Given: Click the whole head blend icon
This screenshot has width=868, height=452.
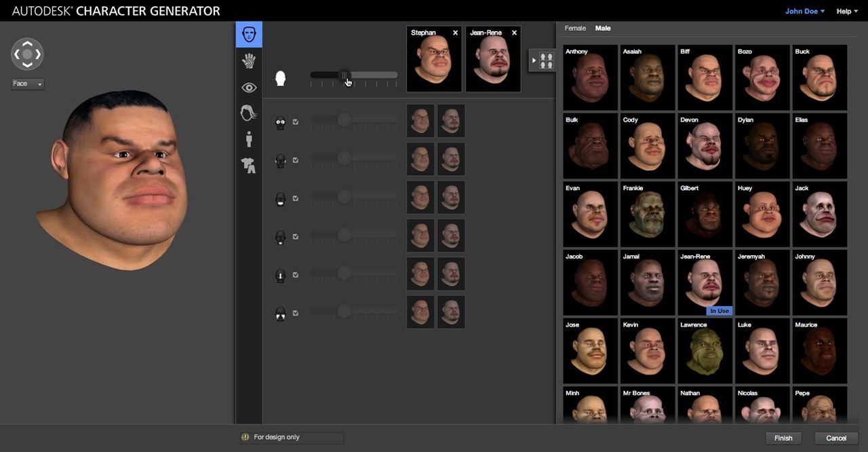Looking at the screenshot, I should (x=280, y=79).
